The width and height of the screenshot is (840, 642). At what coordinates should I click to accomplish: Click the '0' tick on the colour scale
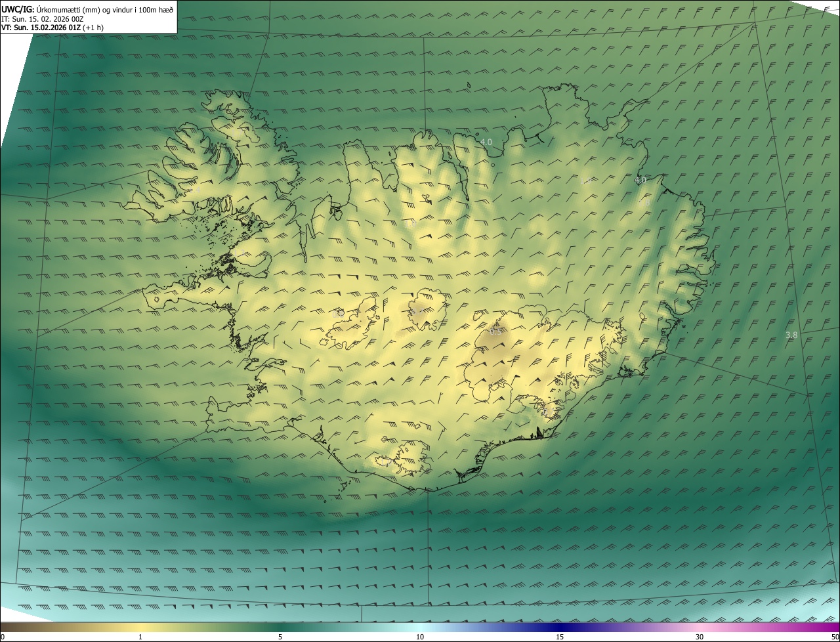point(2,637)
